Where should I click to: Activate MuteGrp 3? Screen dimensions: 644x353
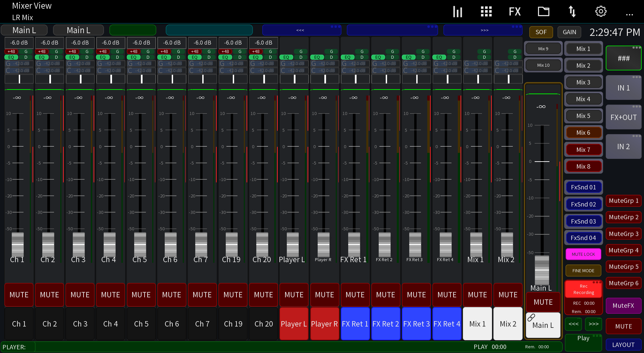(x=623, y=234)
